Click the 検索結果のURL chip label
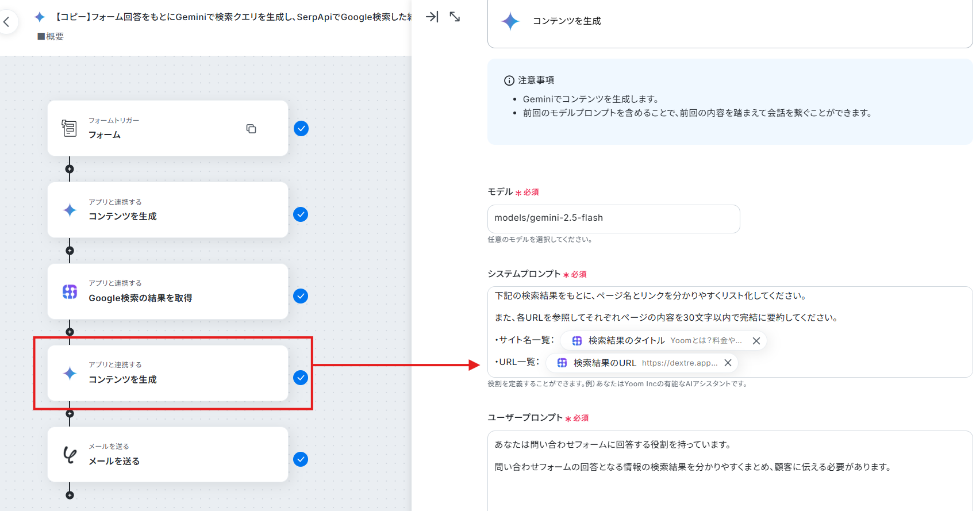 pos(605,363)
